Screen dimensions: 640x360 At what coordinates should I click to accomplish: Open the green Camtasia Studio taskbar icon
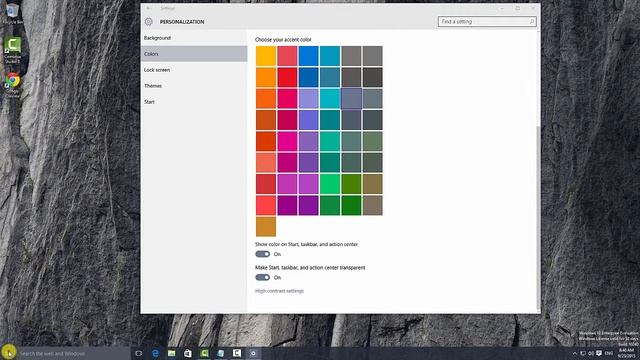(204, 353)
